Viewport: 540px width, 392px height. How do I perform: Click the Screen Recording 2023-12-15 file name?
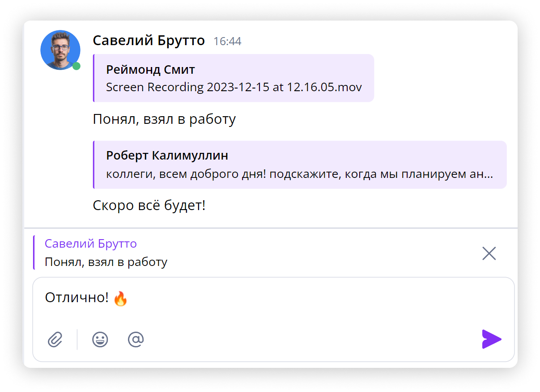234,87
